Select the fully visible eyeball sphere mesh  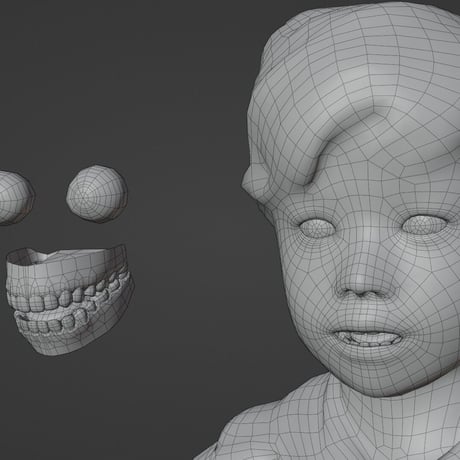tap(97, 194)
